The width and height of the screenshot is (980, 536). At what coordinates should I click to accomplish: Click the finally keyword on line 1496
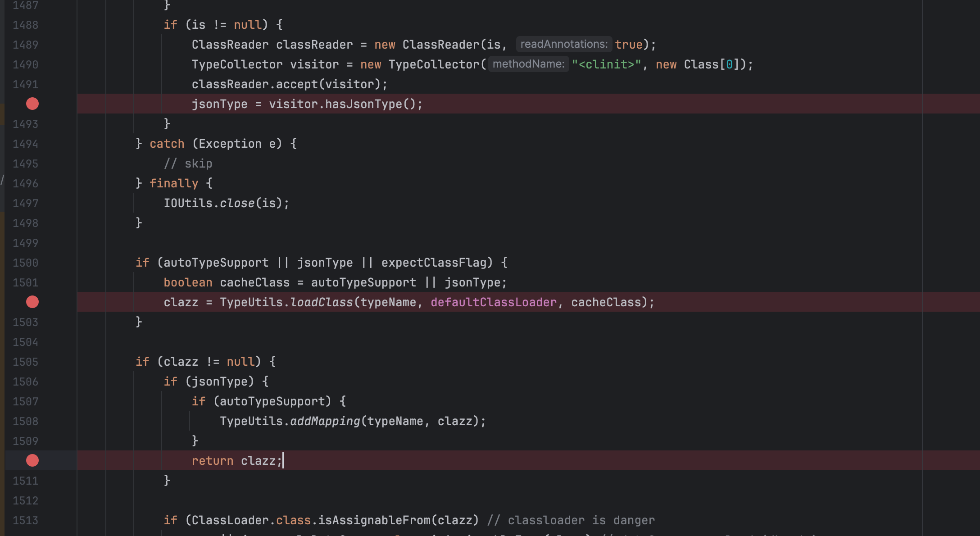[x=174, y=183]
